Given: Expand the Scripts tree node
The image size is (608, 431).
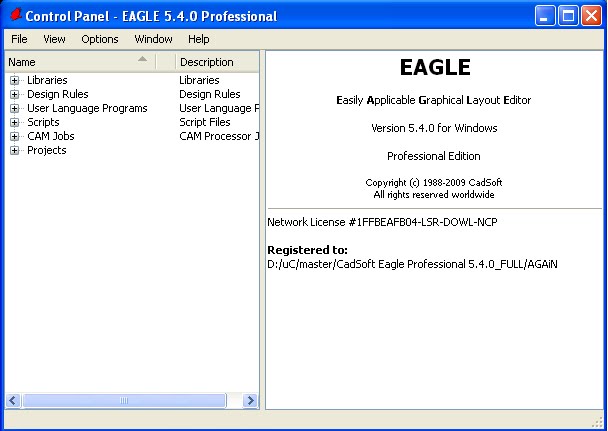Looking at the screenshot, I should click(x=14, y=122).
